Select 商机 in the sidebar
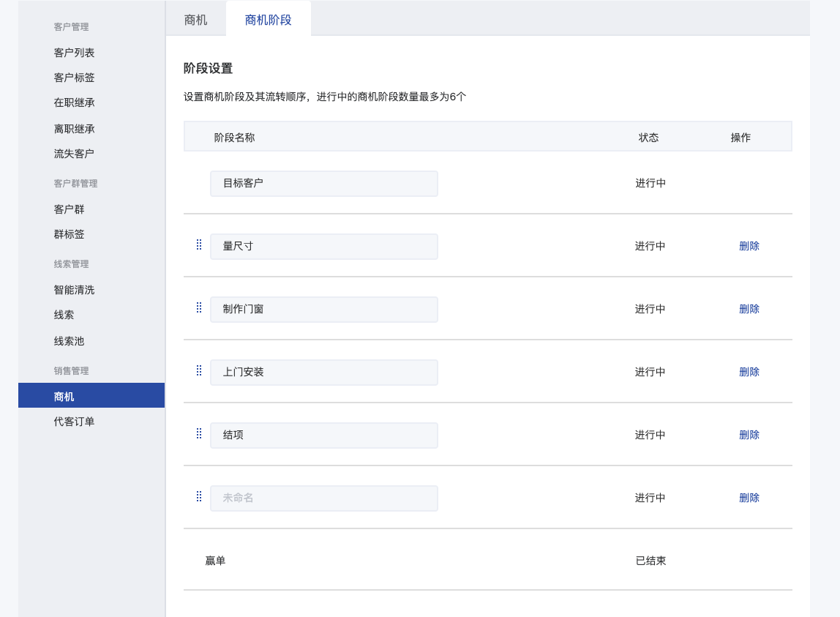 [x=91, y=396]
